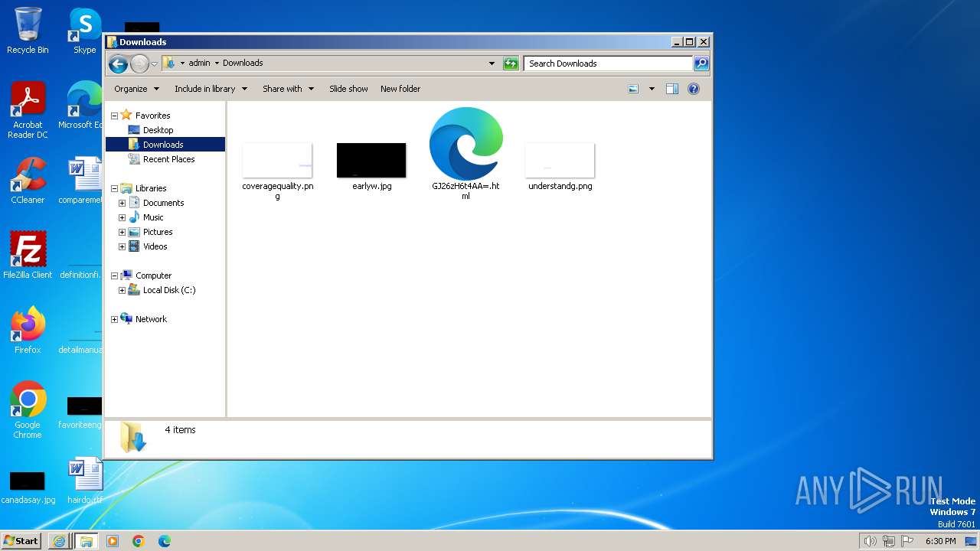The image size is (980, 551).
Task: Click the search magnifier icon
Action: click(701, 64)
